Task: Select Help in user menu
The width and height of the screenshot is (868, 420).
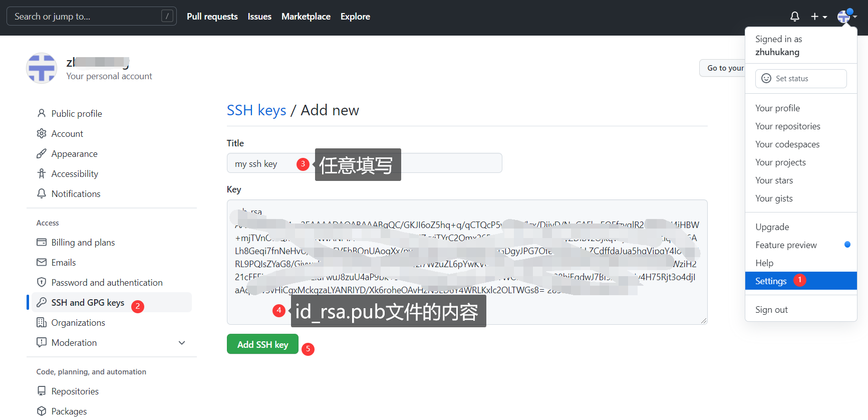Action: (801, 263)
